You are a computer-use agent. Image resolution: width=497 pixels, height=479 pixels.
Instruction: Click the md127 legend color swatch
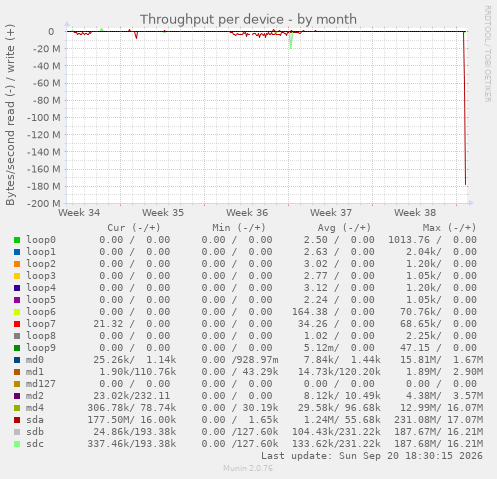coord(17,384)
